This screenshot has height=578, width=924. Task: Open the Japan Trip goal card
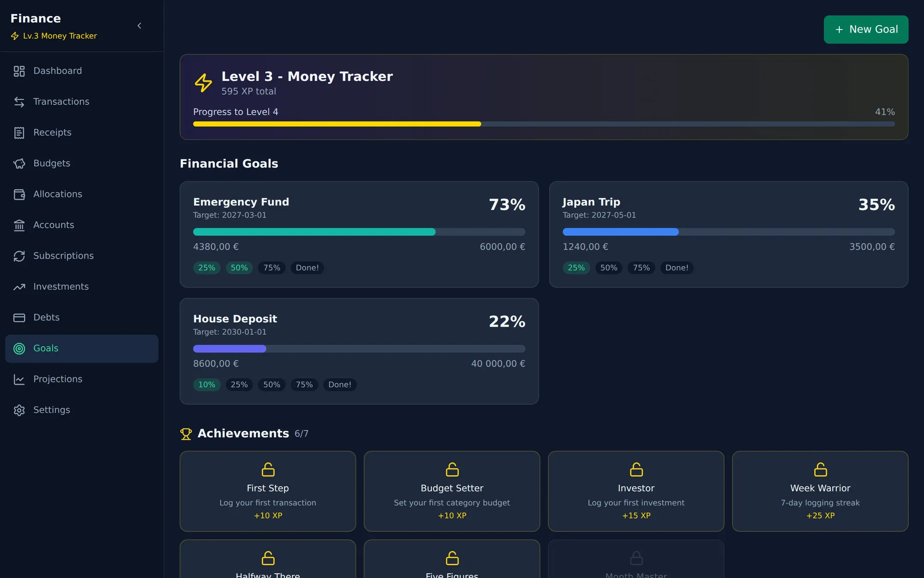tap(729, 234)
